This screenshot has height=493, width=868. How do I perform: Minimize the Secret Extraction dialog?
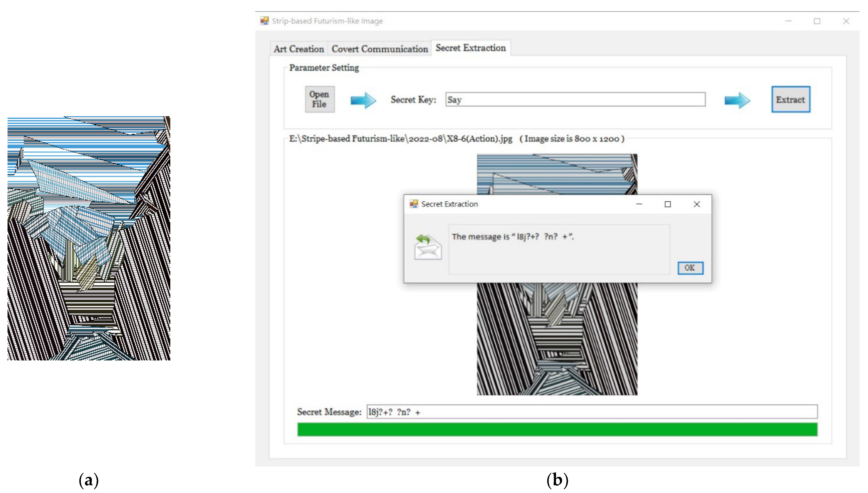coord(639,204)
